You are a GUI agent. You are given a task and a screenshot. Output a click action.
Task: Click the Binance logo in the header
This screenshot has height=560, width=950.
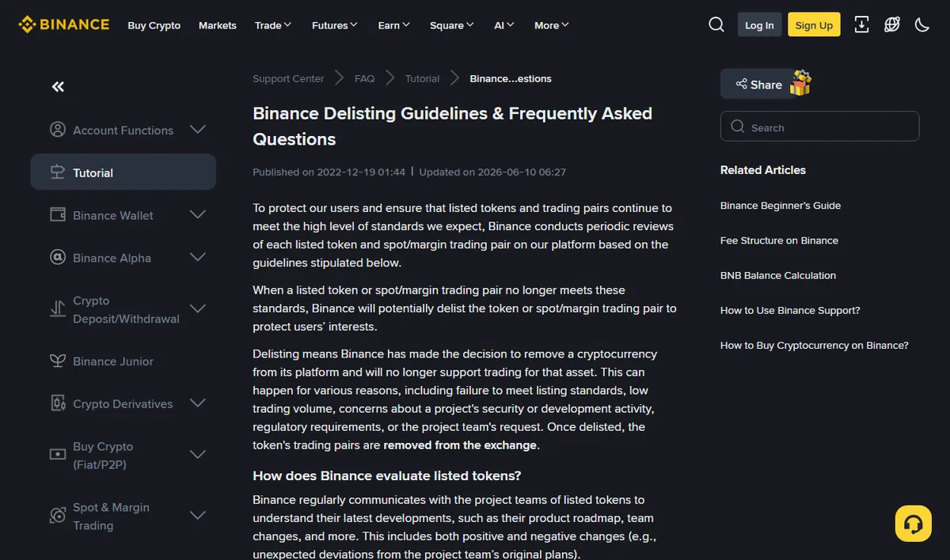click(64, 25)
